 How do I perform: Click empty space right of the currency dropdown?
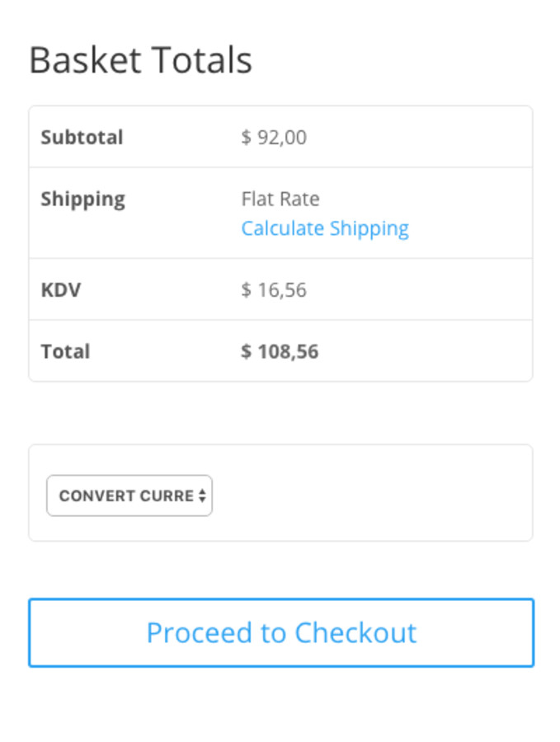click(371, 495)
